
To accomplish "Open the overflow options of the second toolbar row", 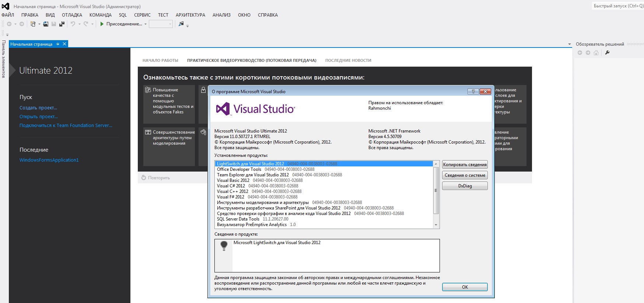I will click(x=7, y=35).
